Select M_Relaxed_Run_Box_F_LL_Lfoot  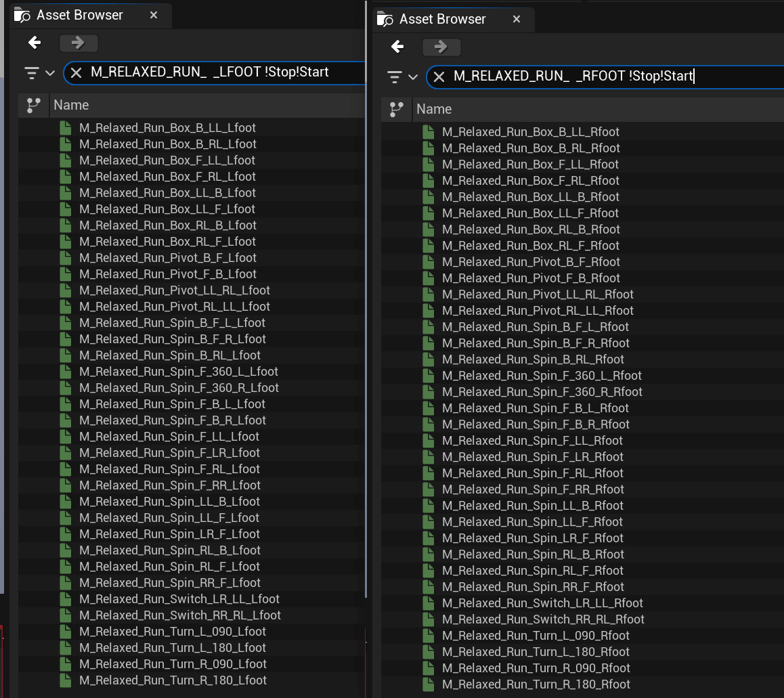pyautogui.click(x=167, y=160)
